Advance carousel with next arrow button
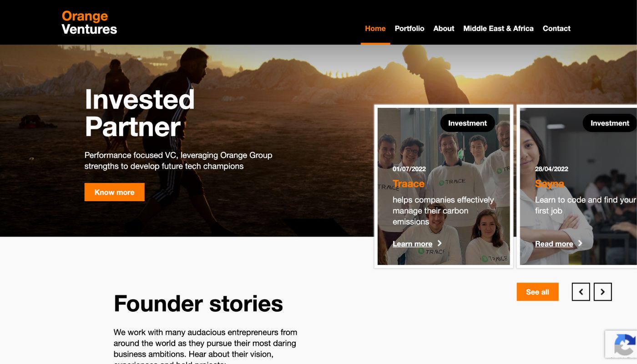637x364 pixels. 602,292
